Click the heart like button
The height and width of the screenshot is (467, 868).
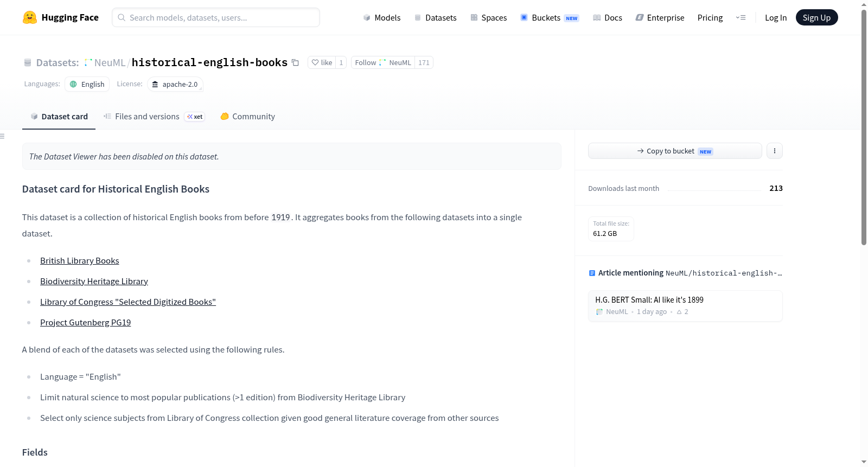[322, 62]
